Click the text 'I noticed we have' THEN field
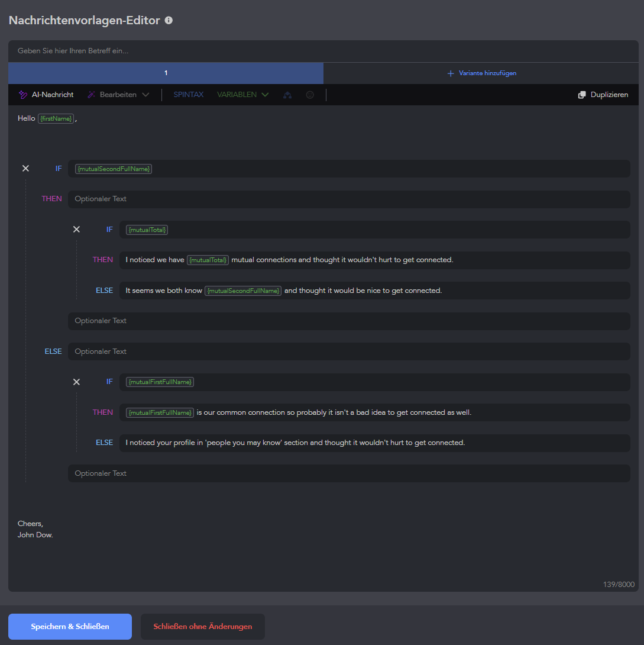Screen dimensions: 644x645 (x=375, y=260)
